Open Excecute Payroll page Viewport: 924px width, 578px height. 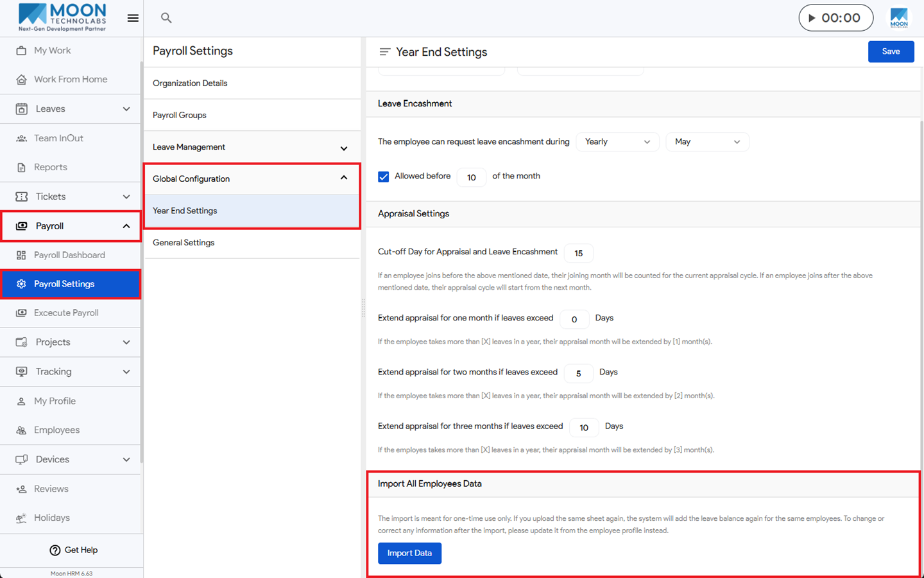71,313
